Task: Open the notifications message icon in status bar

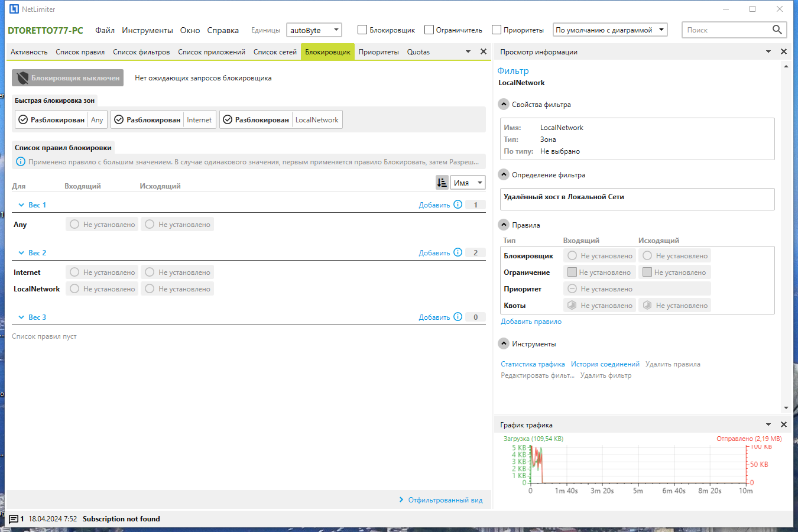Action: pyautogui.click(x=14, y=519)
